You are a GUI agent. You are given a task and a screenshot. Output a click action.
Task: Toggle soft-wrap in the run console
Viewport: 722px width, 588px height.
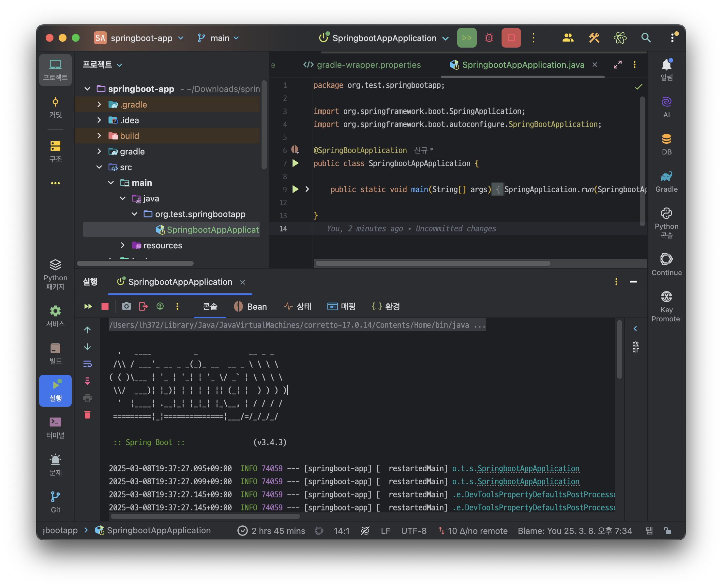point(87,364)
